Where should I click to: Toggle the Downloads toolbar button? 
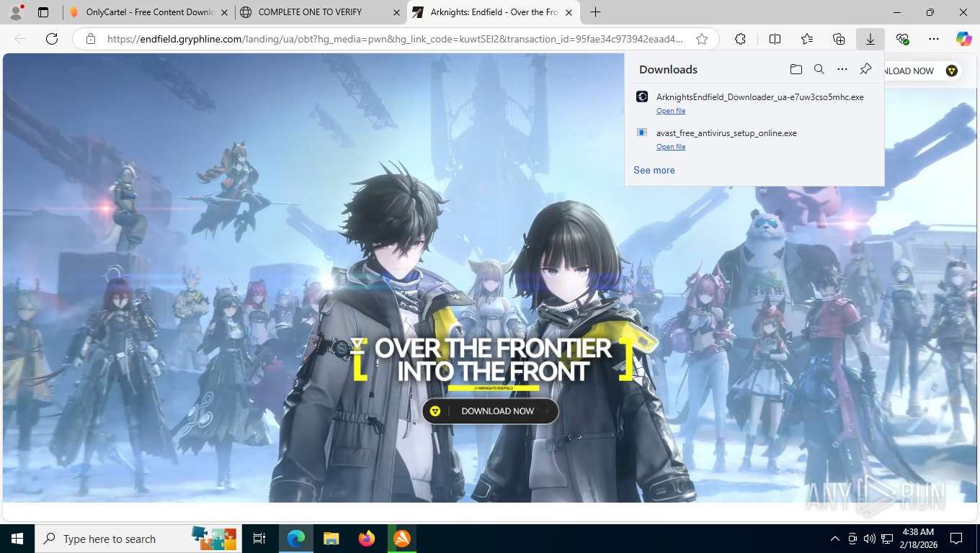[870, 39]
